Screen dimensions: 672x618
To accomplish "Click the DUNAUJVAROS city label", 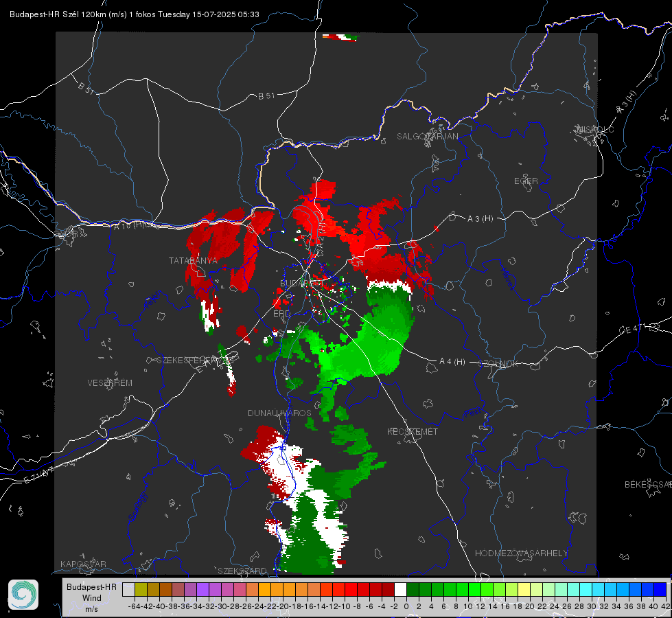I will click(279, 413).
